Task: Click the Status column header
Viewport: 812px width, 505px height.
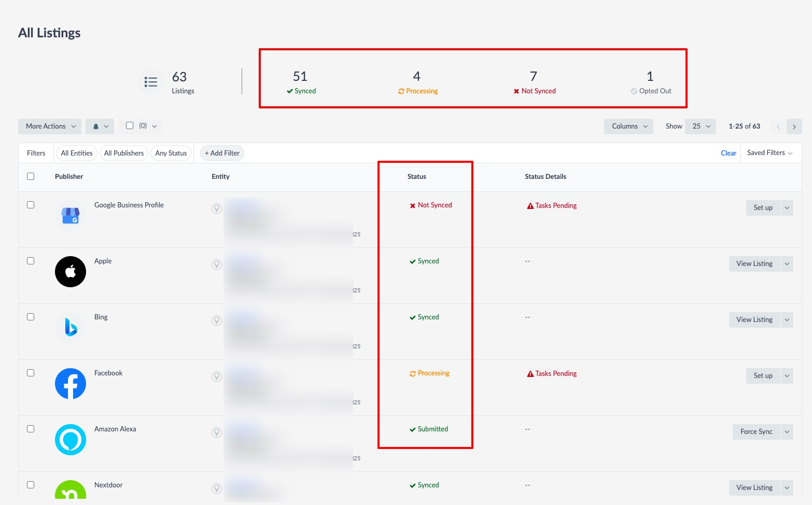Action: pos(417,177)
